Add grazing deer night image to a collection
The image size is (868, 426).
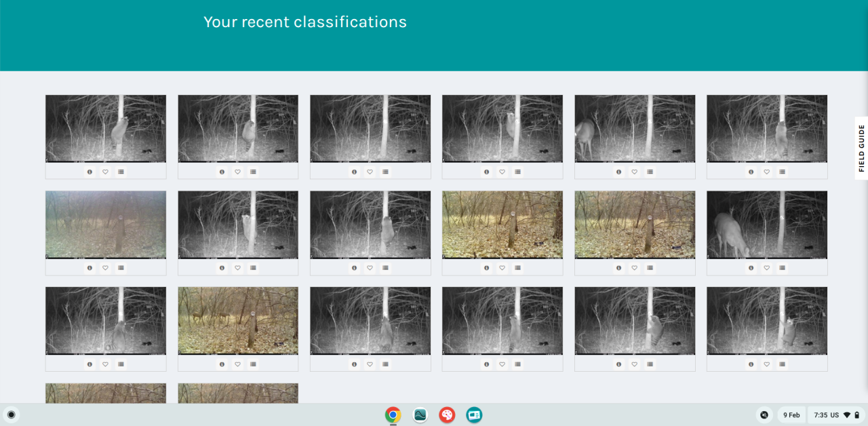click(782, 268)
